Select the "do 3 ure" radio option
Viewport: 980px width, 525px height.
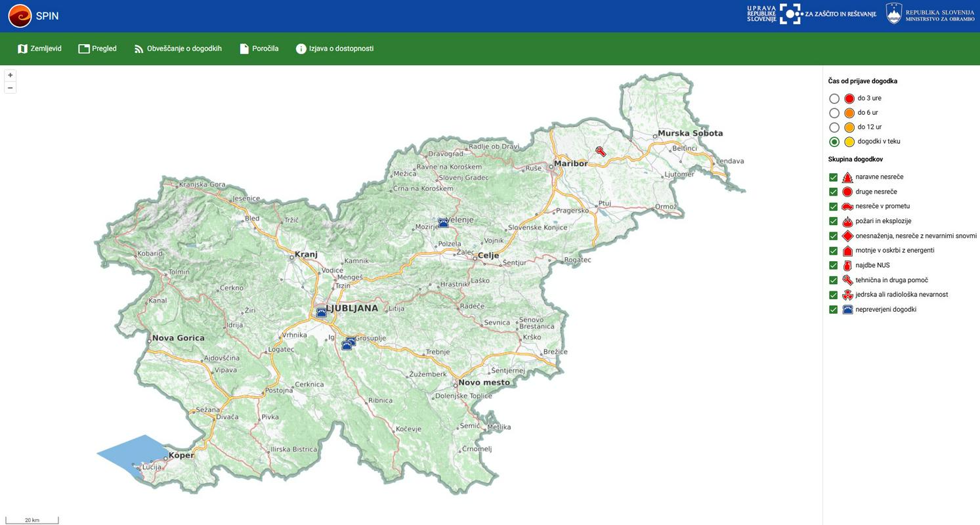(x=834, y=98)
